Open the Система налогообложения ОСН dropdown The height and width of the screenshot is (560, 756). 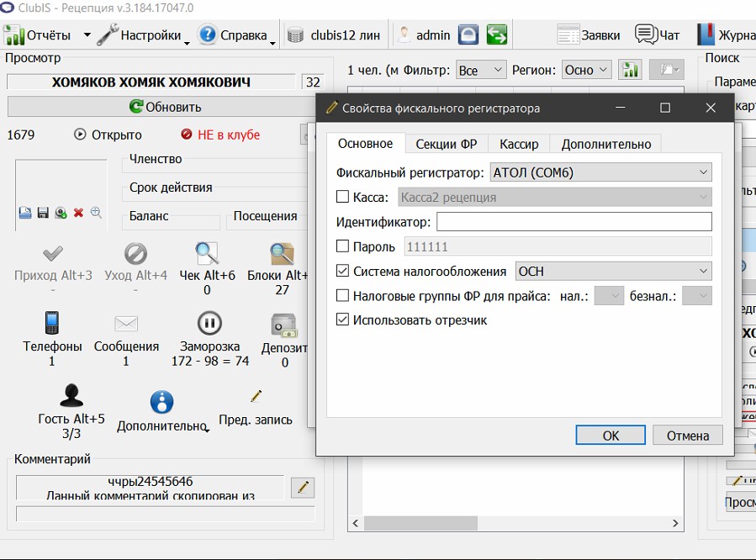pos(613,272)
